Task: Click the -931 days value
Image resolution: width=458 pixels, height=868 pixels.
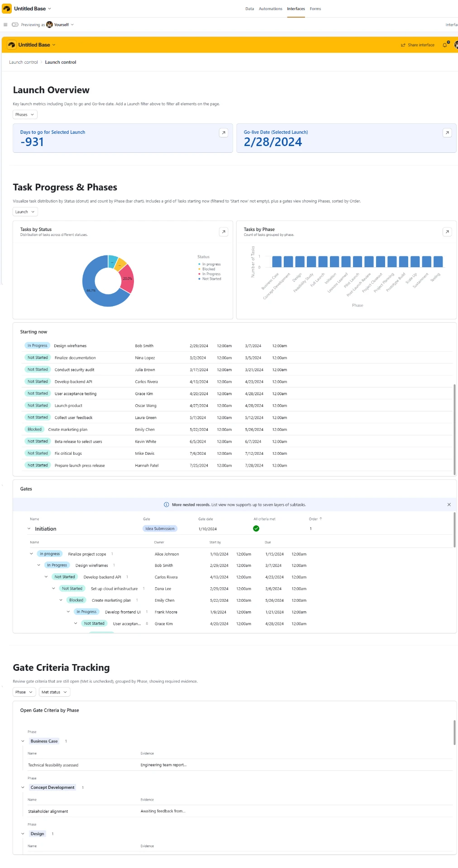Action: [32, 142]
